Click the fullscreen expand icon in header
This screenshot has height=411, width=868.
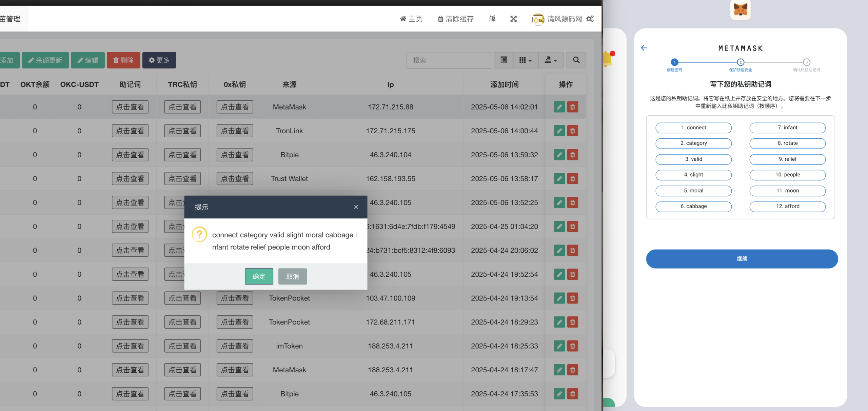coord(513,19)
